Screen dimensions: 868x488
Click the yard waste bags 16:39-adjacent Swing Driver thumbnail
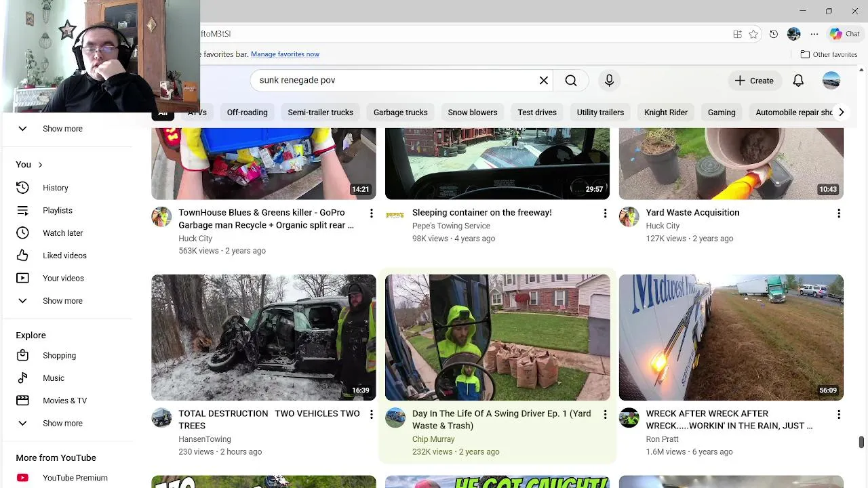[498, 338]
